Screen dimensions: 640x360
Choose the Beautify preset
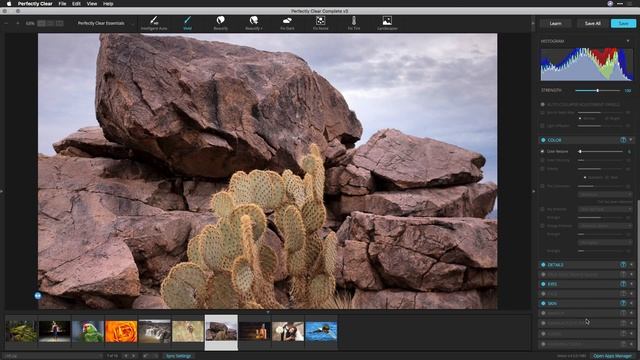(x=220, y=23)
